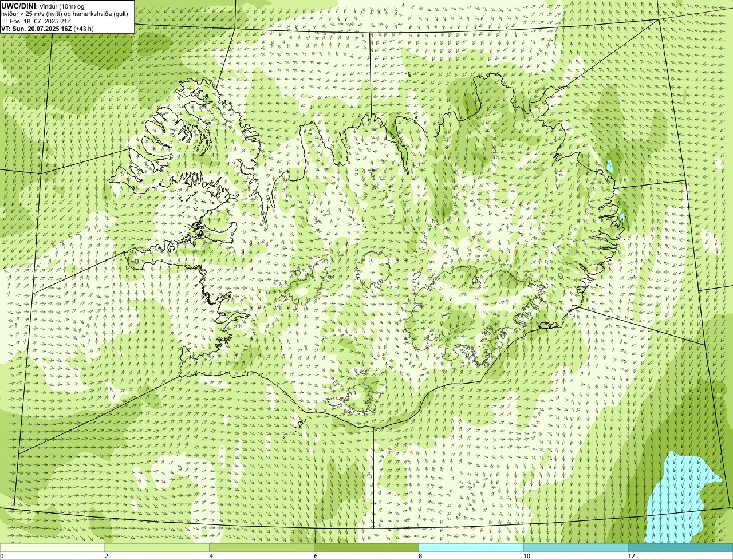The width and height of the screenshot is (733, 560).
Task: Click the legend tick label "12"
Action: [x=631, y=556]
